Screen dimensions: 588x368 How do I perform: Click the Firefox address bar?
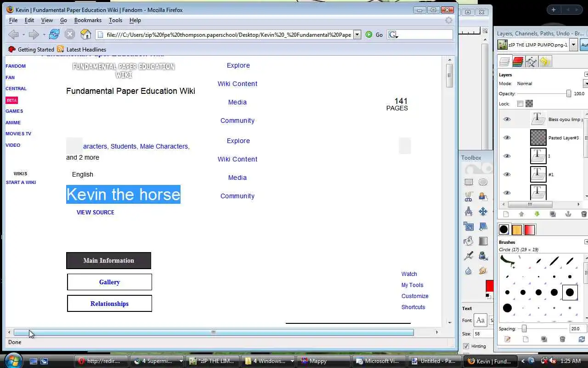click(x=224, y=34)
